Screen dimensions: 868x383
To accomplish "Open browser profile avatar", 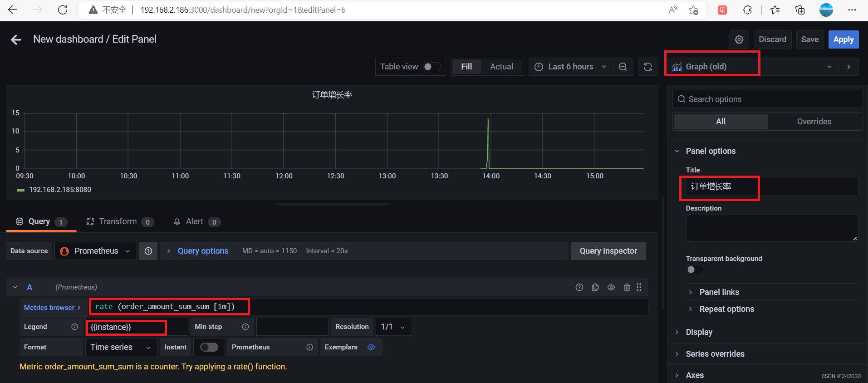I will click(x=826, y=10).
